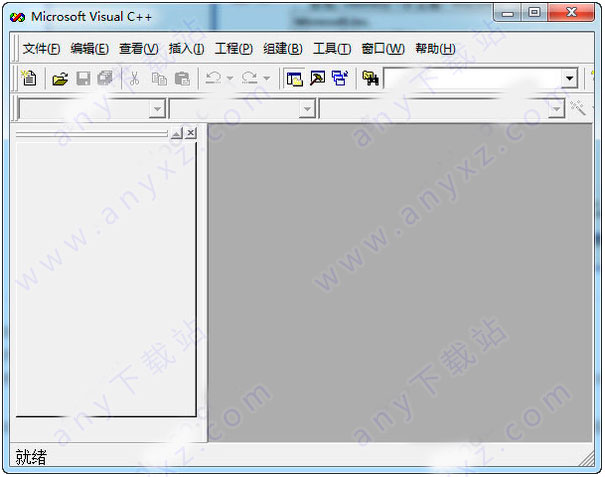Open the 文件(F) menu
605x477 pixels.
tap(41, 49)
